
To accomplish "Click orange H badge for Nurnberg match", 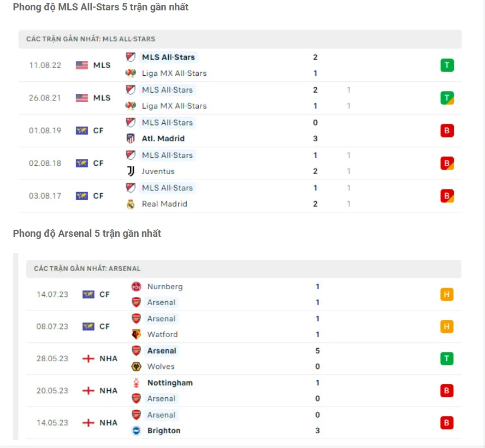I will click(x=447, y=295).
